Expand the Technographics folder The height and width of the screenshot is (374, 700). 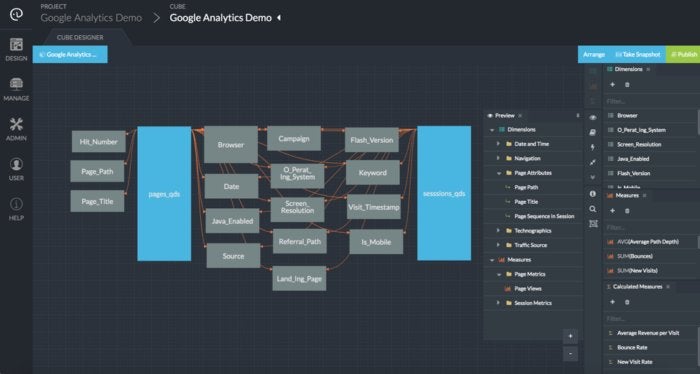pyautogui.click(x=498, y=230)
